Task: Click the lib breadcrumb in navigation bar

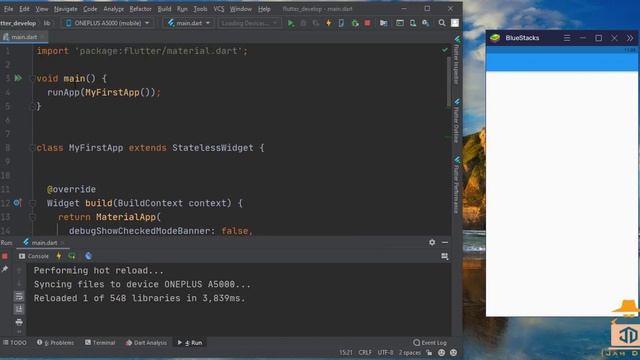Action: coord(47,23)
